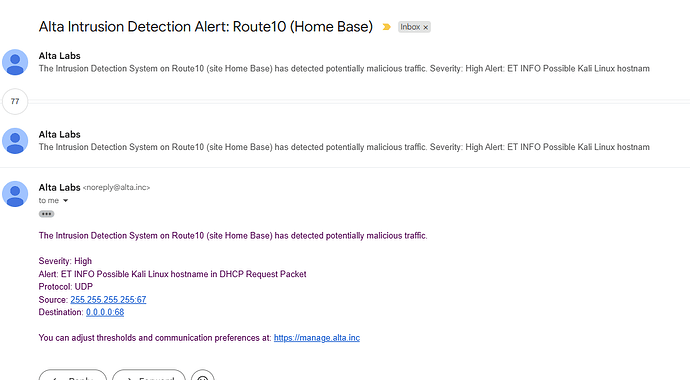
Task: Open the https://manage.alta.inc link
Action: (317, 338)
